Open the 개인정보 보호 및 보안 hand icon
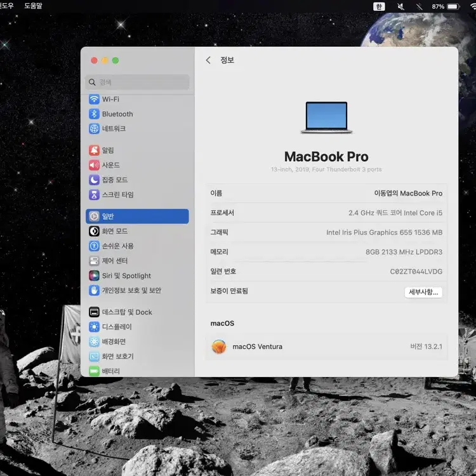Image resolution: width=476 pixels, height=476 pixels. coord(94,290)
